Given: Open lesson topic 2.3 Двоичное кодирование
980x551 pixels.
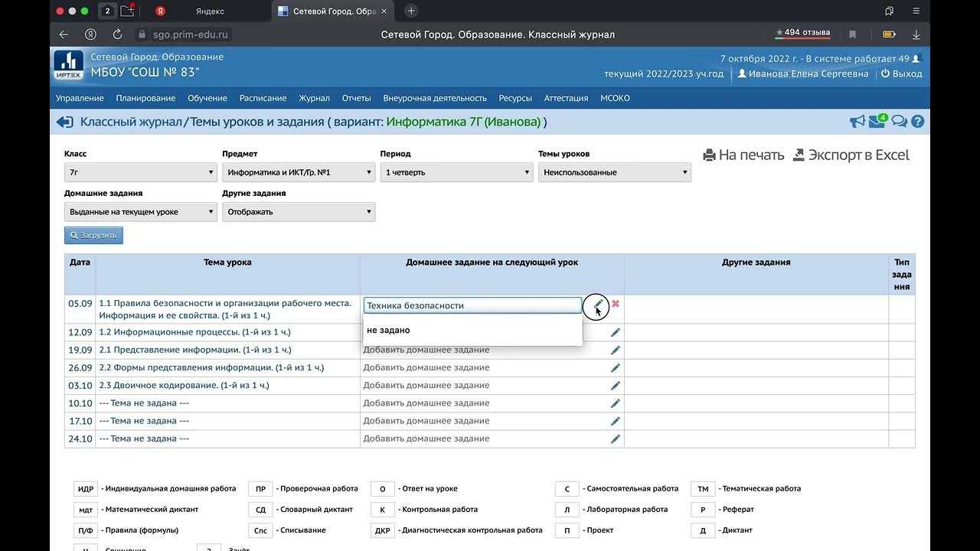Looking at the screenshot, I should tap(184, 385).
